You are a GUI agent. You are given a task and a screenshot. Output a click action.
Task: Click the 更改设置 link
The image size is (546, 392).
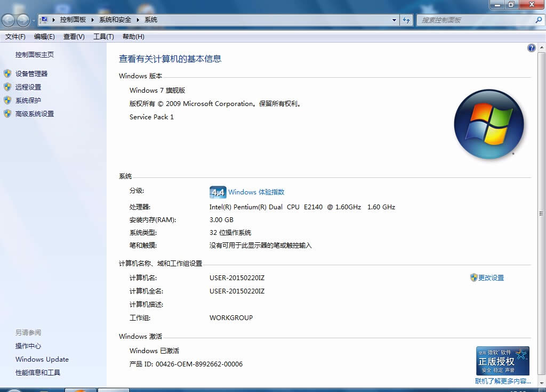click(491, 277)
